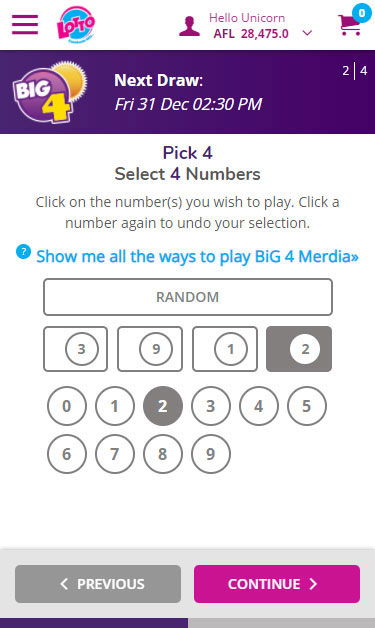Screen dimensions: 375x628
Task: Proceed with the CONTINUE button
Action: (x=277, y=584)
